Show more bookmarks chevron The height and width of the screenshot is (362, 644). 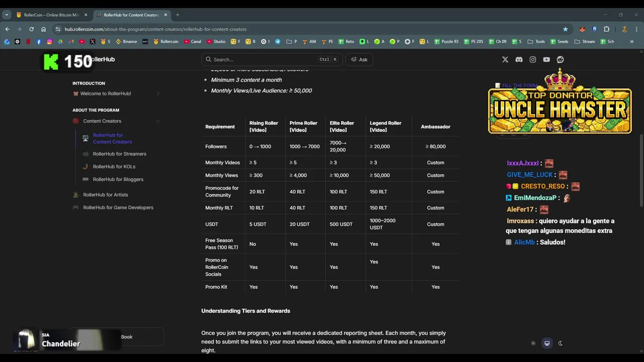coord(632,42)
